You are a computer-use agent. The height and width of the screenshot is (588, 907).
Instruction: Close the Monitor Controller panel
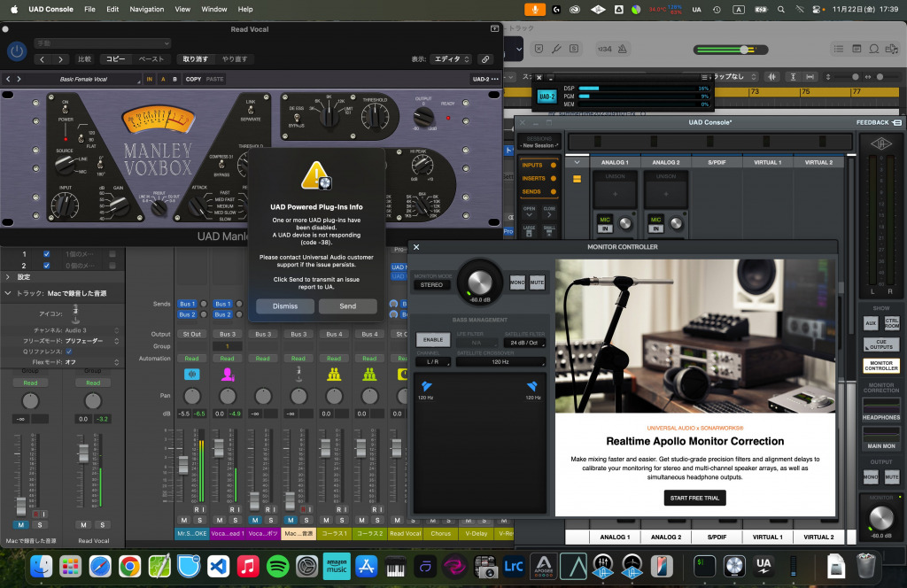click(x=416, y=248)
